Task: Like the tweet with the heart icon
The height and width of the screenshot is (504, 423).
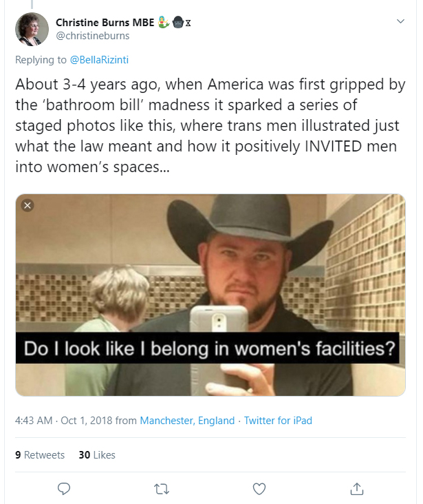Action: click(x=259, y=488)
